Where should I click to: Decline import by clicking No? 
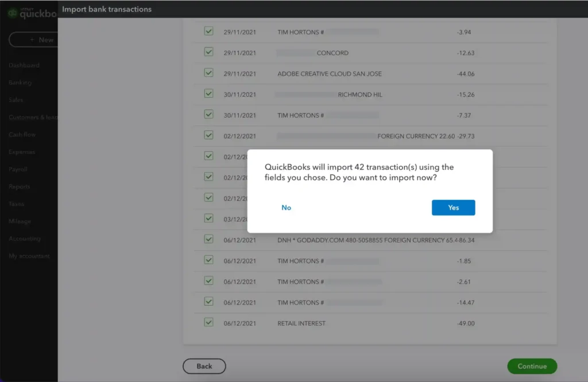pyautogui.click(x=286, y=208)
